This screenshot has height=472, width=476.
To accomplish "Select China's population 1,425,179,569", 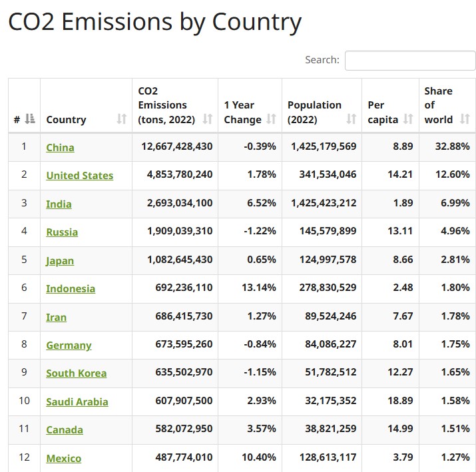I will click(x=324, y=146).
